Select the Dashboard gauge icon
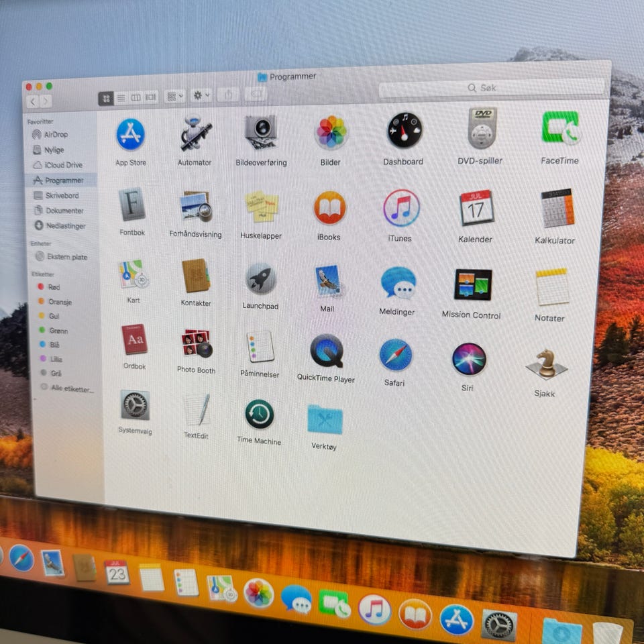This screenshot has width=644, height=644. point(404,130)
